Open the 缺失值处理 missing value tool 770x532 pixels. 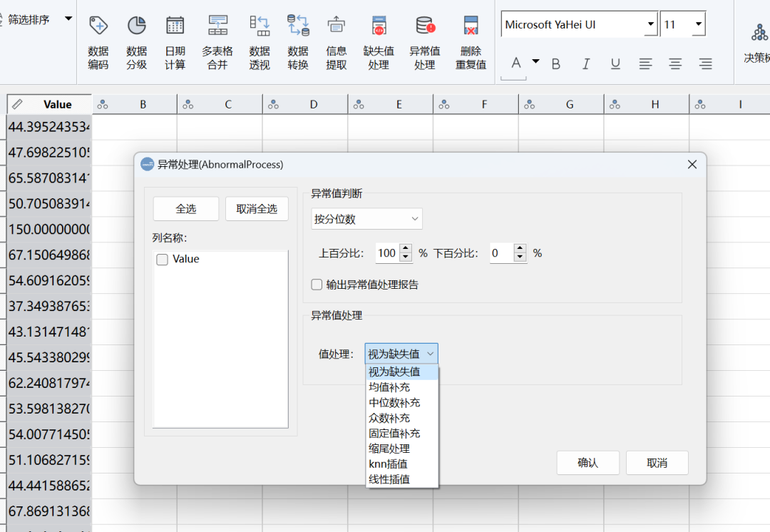[379, 26]
